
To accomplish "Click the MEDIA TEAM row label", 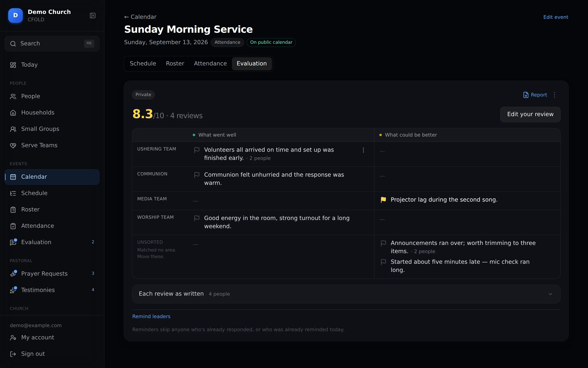I will point(152,199).
